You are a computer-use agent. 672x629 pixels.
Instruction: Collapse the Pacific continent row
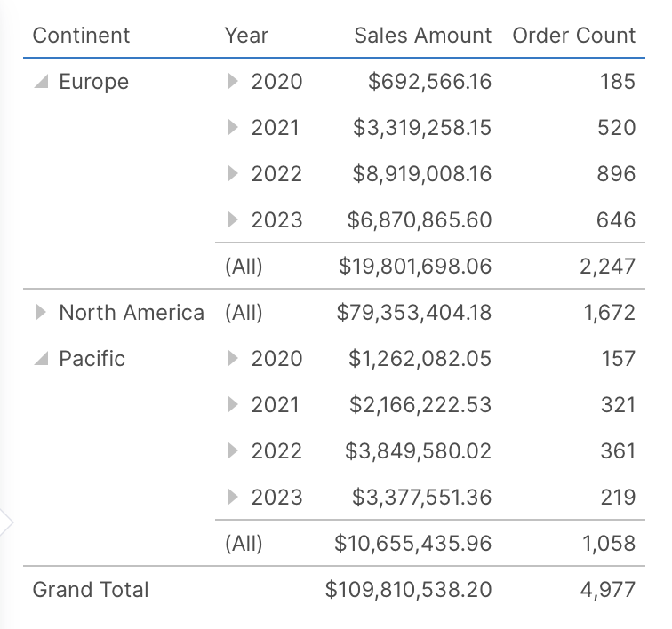coord(40,360)
